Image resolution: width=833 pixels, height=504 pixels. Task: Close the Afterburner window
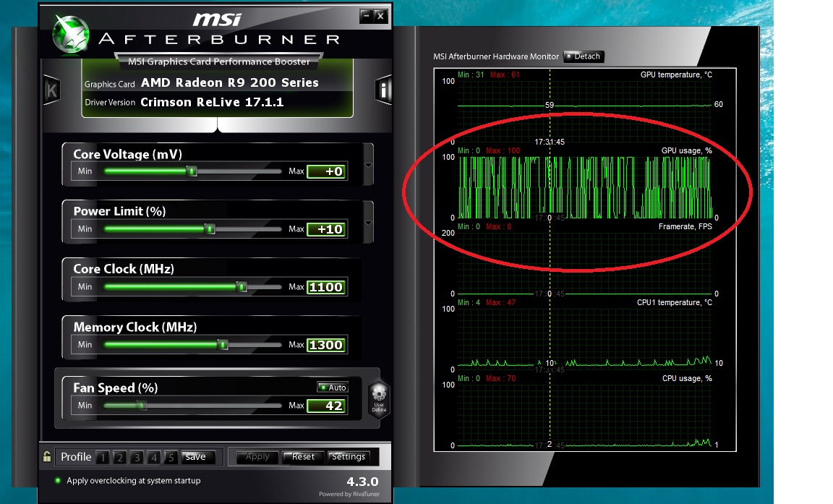click(x=380, y=16)
